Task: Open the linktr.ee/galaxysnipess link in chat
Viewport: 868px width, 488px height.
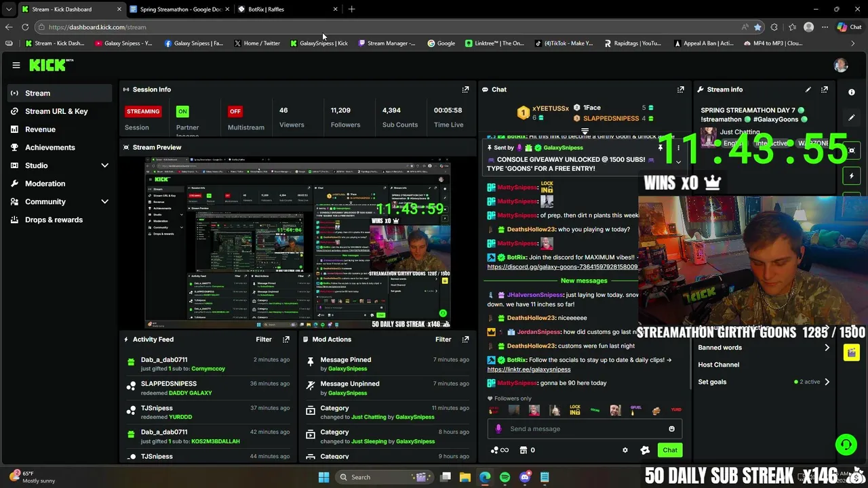Action: [x=529, y=369]
